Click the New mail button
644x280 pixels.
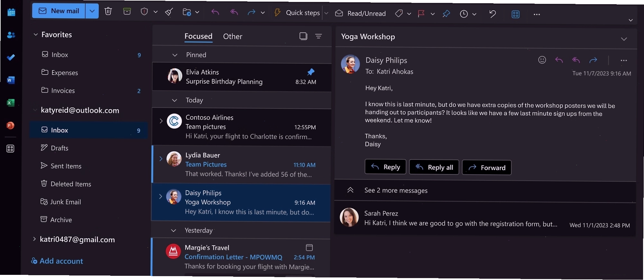59,11
